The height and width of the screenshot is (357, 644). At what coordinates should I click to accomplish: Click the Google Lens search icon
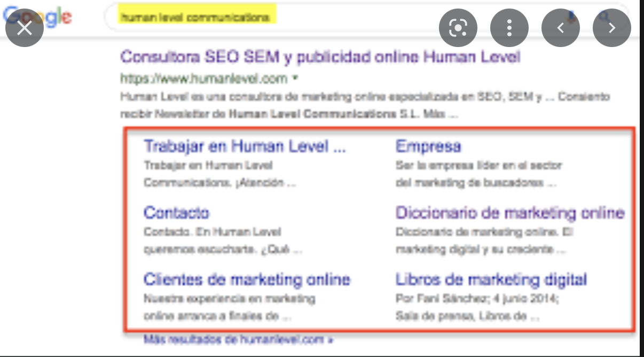[458, 28]
